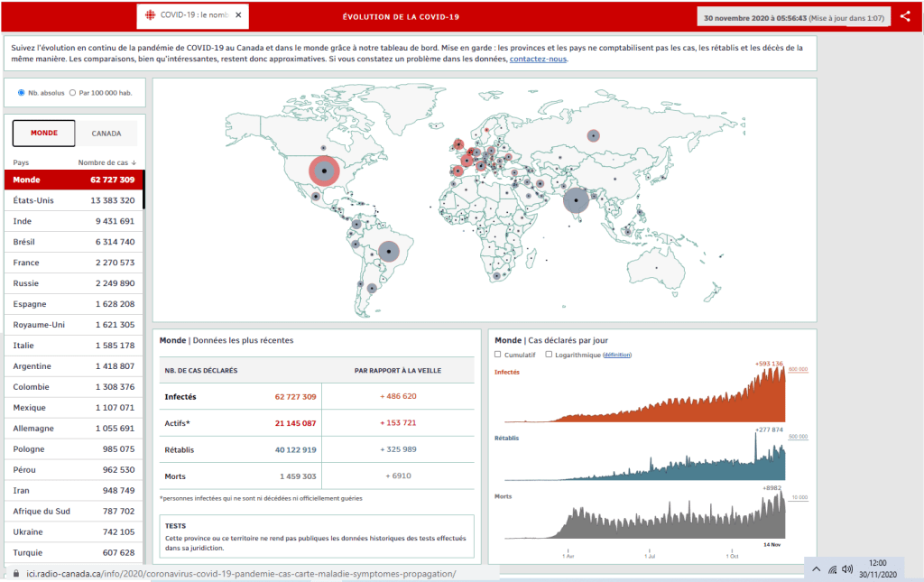Select France in the country list
The height and width of the screenshot is (582, 924).
point(72,263)
